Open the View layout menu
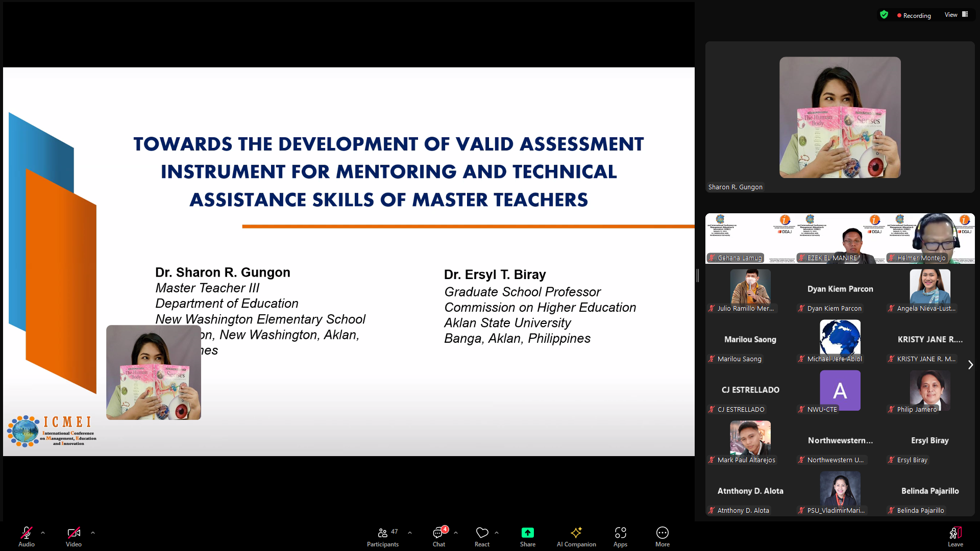This screenshot has width=980, height=551. [x=955, y=15]
